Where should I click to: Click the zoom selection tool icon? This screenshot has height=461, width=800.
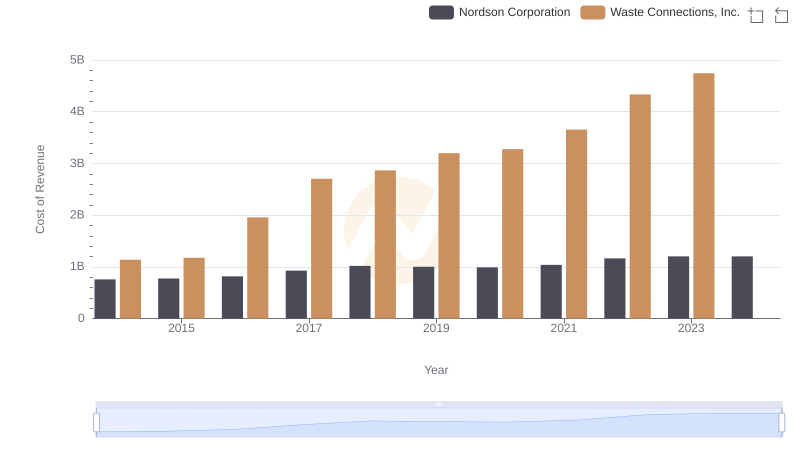tap(756, 15)
